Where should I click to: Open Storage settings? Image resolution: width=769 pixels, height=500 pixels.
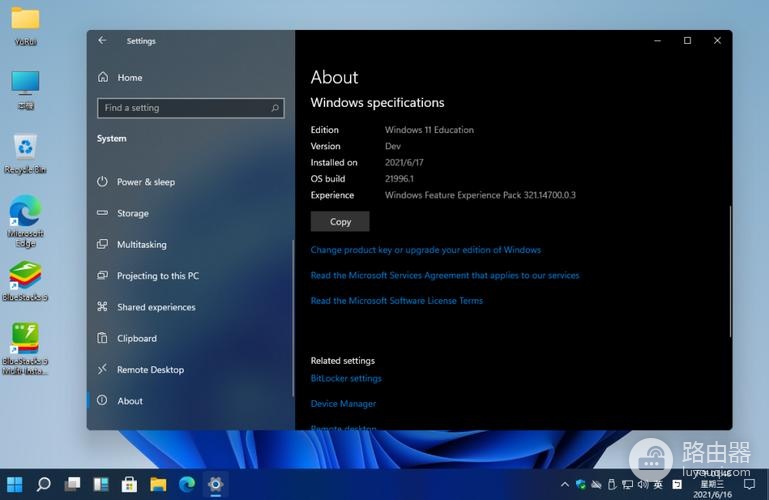click(x=132, y=213)
